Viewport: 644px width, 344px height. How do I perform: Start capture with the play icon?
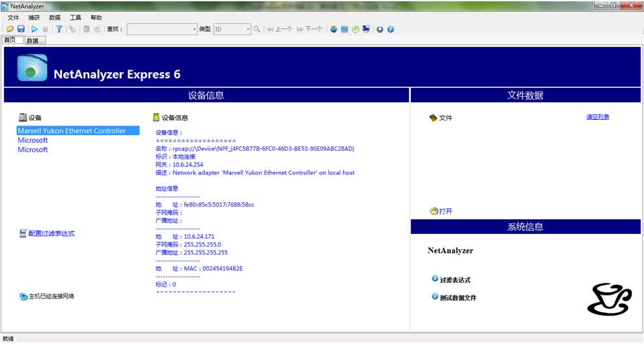(35, 29)
